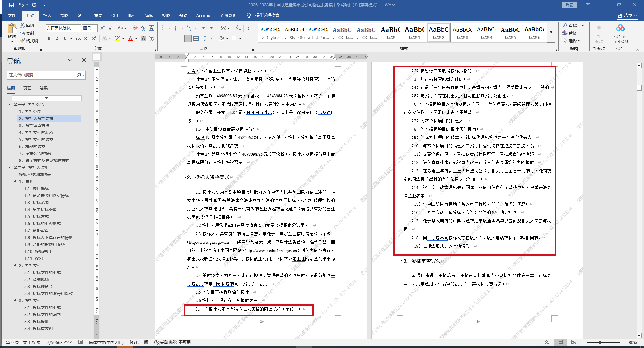This screenshot has height=348, width=644.
Task: Toggle Italic formatting
Action: click(57, 38)
